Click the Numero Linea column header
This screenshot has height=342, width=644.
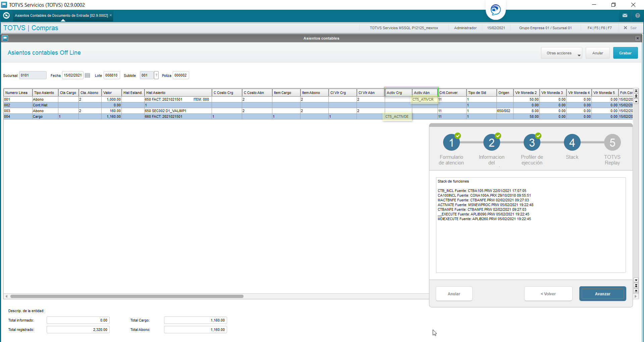[18, 93]
